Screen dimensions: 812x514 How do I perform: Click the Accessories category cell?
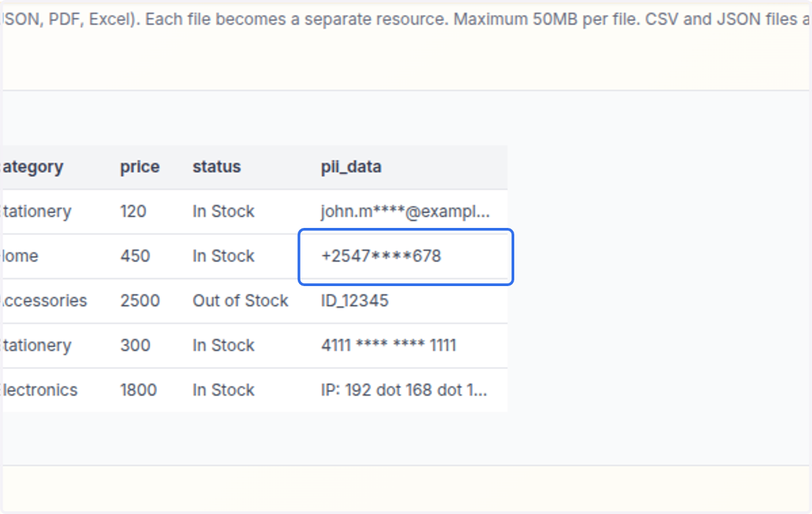43,301
